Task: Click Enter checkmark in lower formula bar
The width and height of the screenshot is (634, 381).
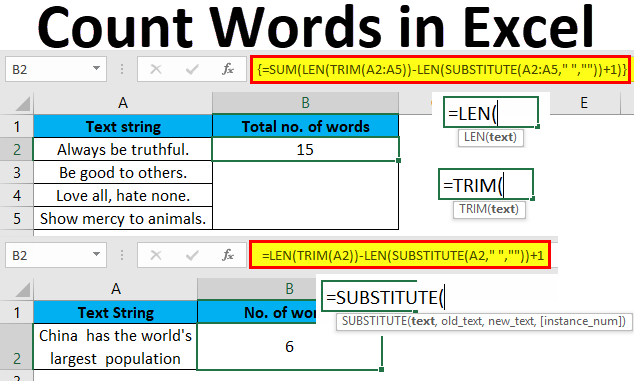Action: (192, 255)
